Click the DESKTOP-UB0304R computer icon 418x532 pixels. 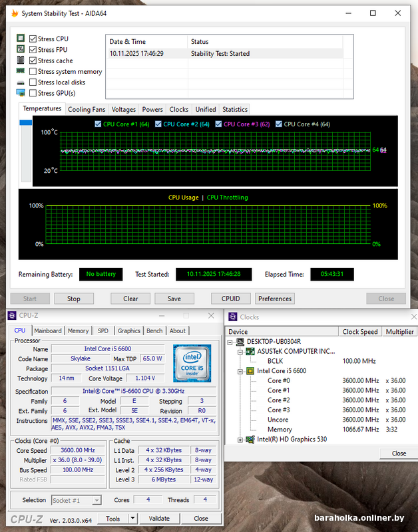[240, 341]
